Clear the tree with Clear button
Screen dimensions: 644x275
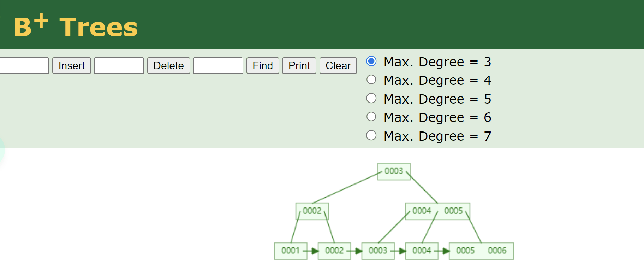pos(338,66)
